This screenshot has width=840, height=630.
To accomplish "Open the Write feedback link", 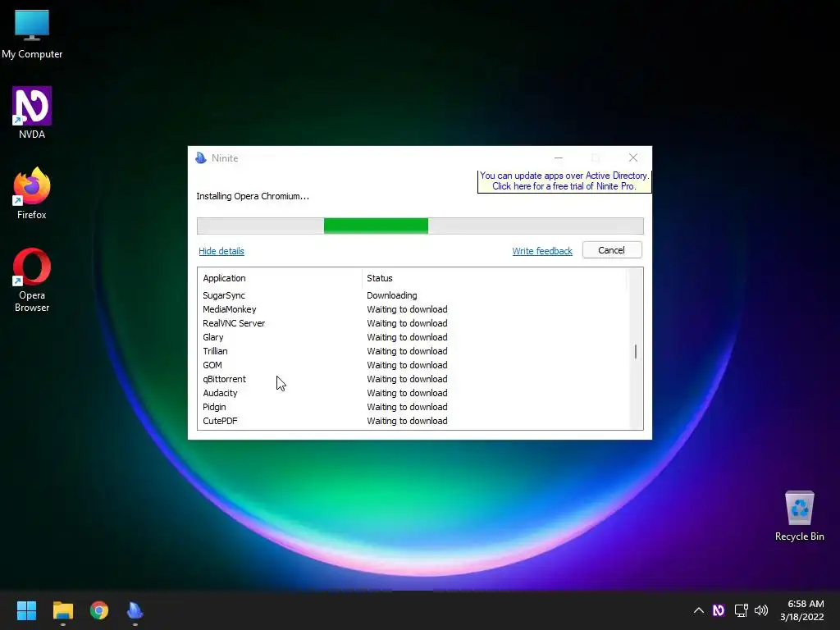I will pyautogui.click(x=542, y=251).
